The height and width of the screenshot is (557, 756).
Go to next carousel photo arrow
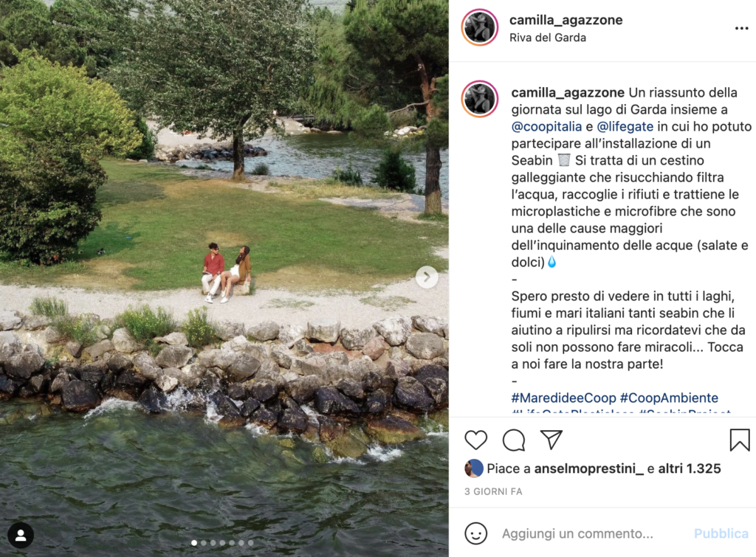427,277
